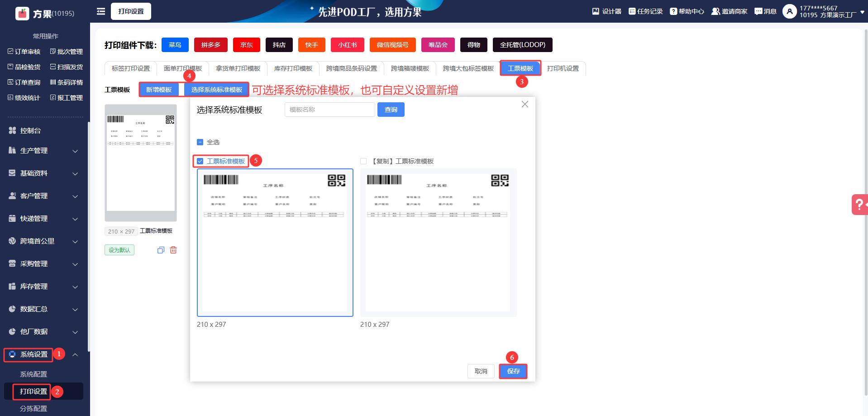Open the 消息 messages icon
The height and width of the screenshot is (416, 868).
point(758,11)
